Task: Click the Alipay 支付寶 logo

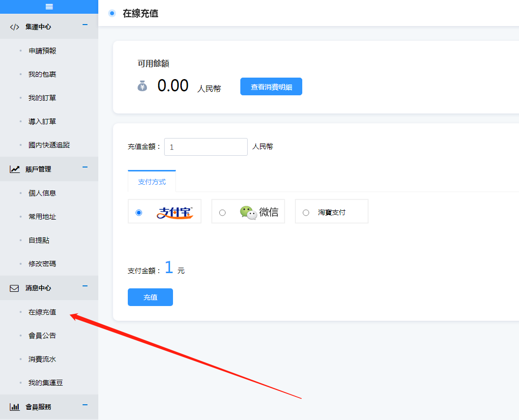Action: click(175, 212)
